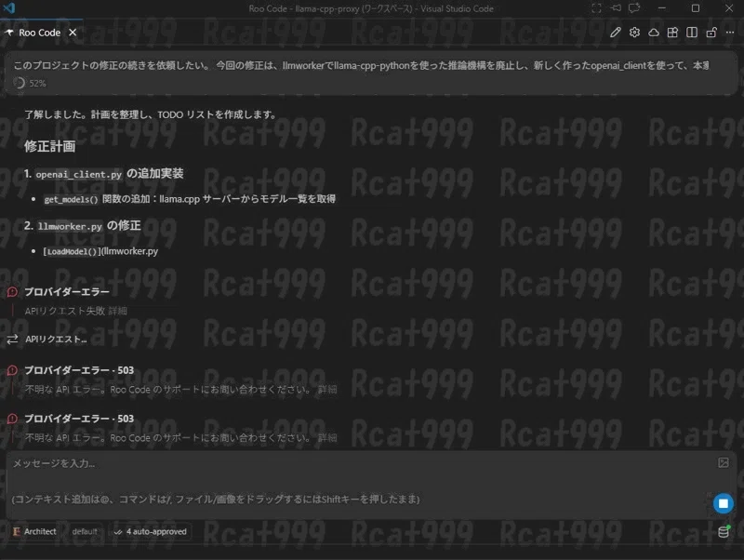Click the unlocked padlock icon in toolbar
Screen dimensions: 744x560
[x=711, y=33]
